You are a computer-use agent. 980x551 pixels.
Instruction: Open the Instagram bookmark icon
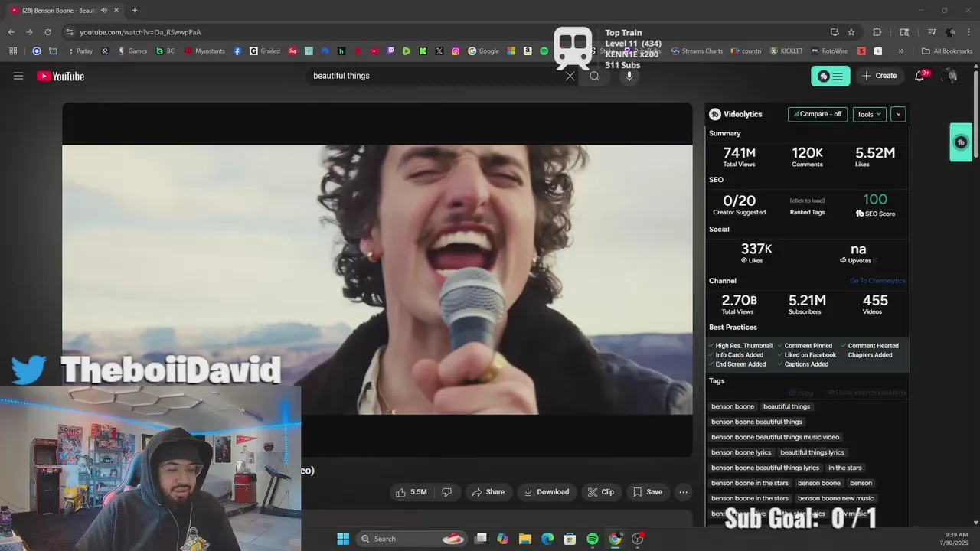point(456,51)
